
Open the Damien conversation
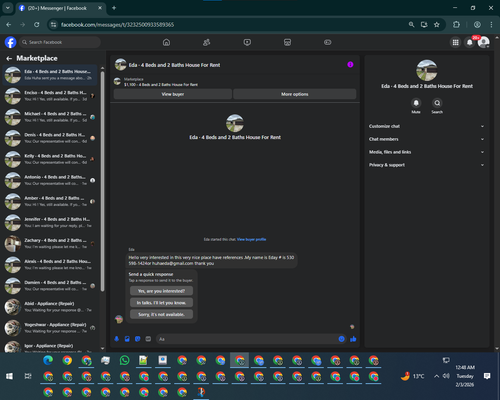pos(50,286)
